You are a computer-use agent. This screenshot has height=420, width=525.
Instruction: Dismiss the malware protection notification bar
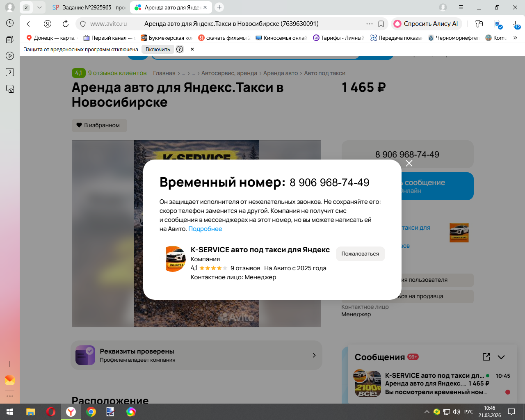(x=192, y=49)
